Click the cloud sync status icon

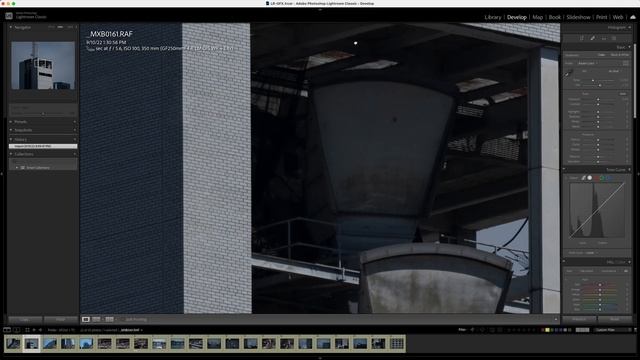pos(633,17)
